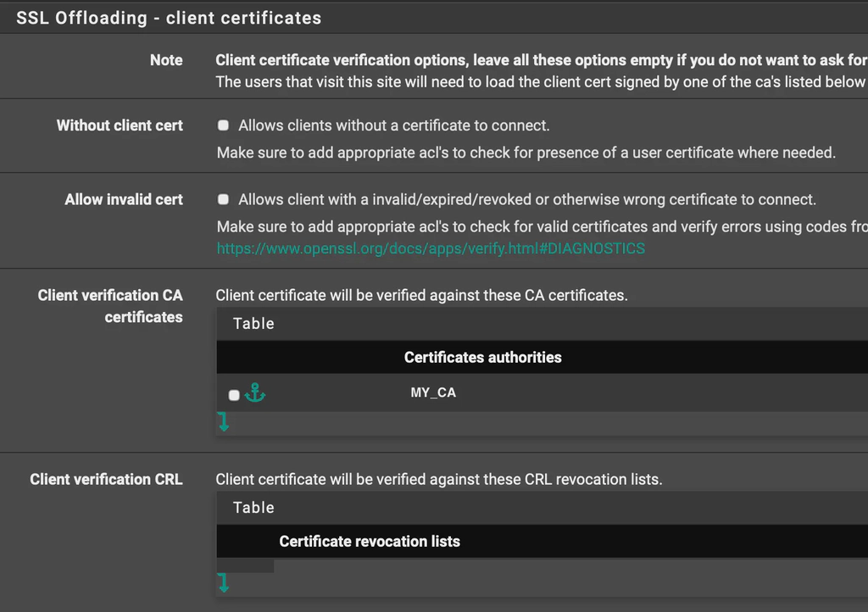Viewport: 868px width, 612px height.
Task: Click the Client verification CRL label
Action: tap(106, 479)
